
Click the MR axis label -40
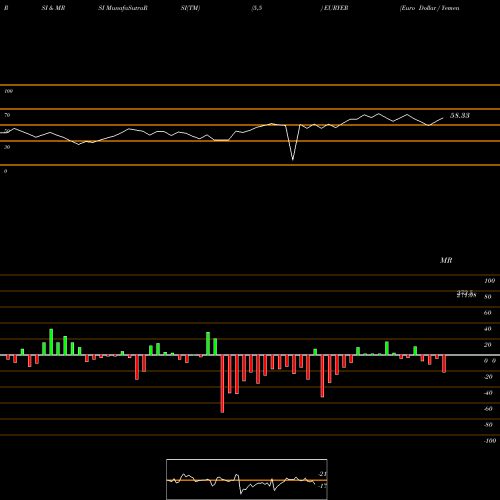pyautogui.click(x=488, y=393)
